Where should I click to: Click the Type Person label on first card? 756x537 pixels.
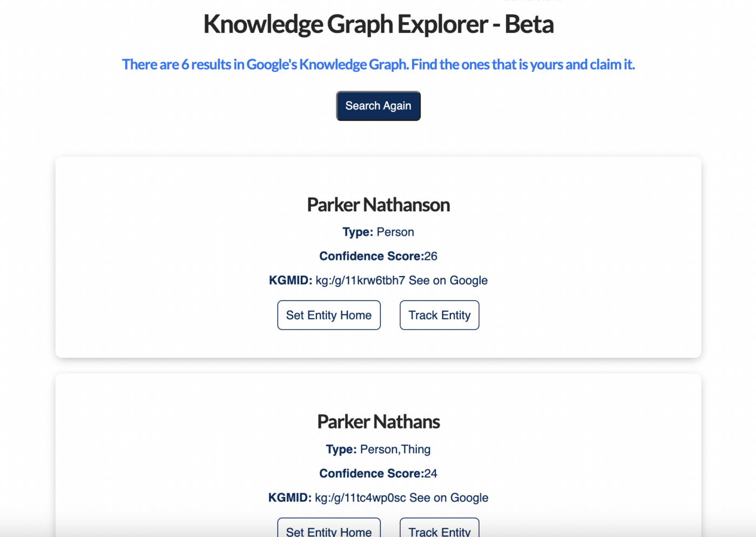point(378,232)
